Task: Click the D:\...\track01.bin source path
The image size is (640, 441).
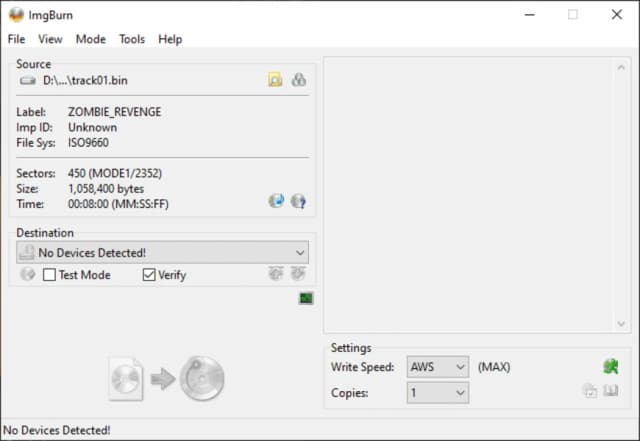Action: (85, 80)
